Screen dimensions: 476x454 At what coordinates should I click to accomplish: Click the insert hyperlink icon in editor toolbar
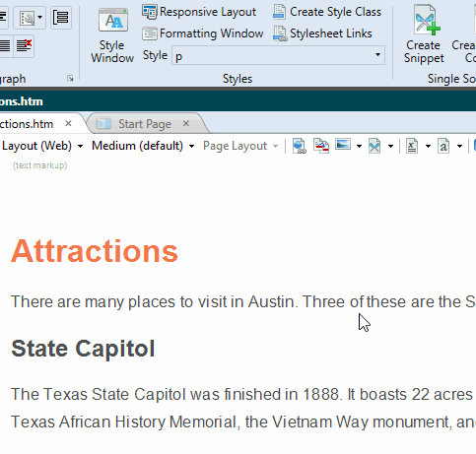point(300,146)
